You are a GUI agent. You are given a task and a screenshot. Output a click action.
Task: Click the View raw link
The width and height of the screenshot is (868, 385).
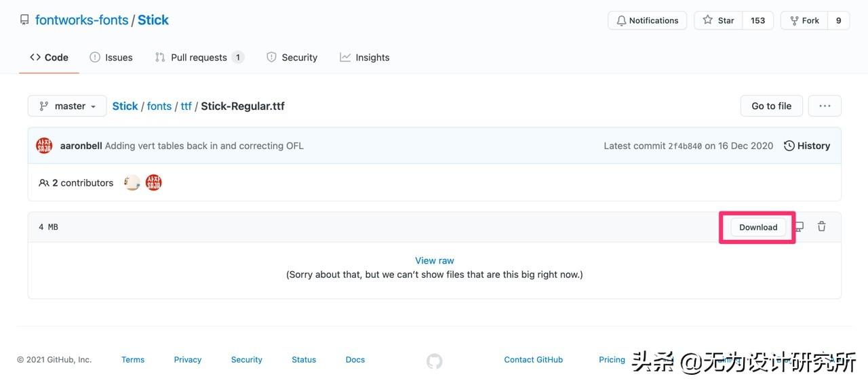435,260
